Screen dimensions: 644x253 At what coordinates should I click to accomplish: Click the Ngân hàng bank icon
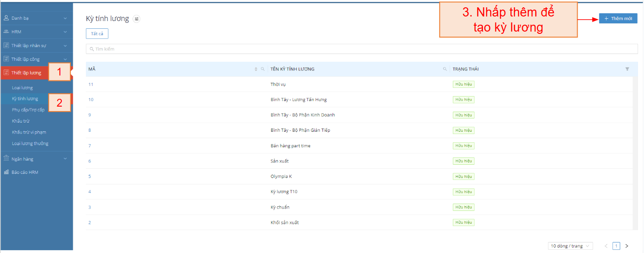tap(6, 159)
